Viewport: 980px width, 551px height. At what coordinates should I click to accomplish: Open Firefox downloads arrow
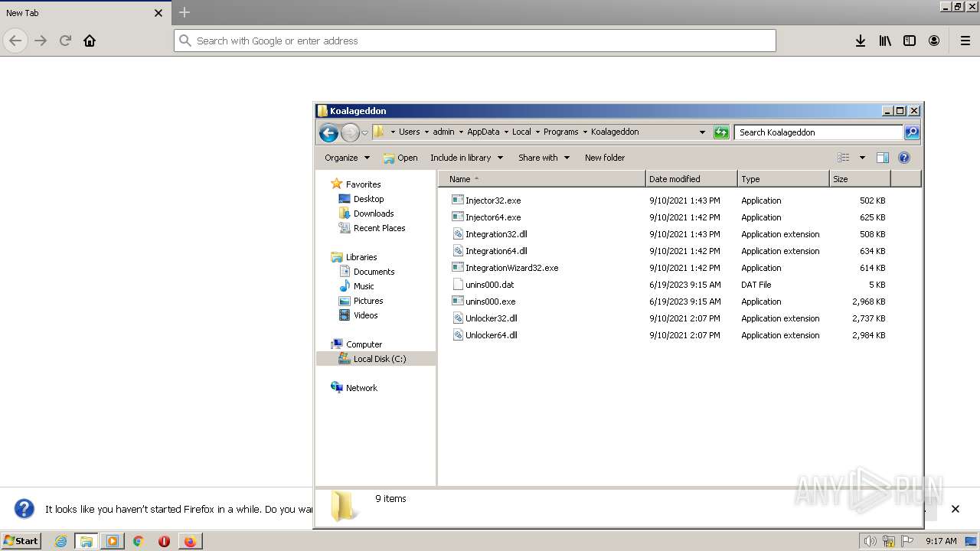[x=861, y=41]
